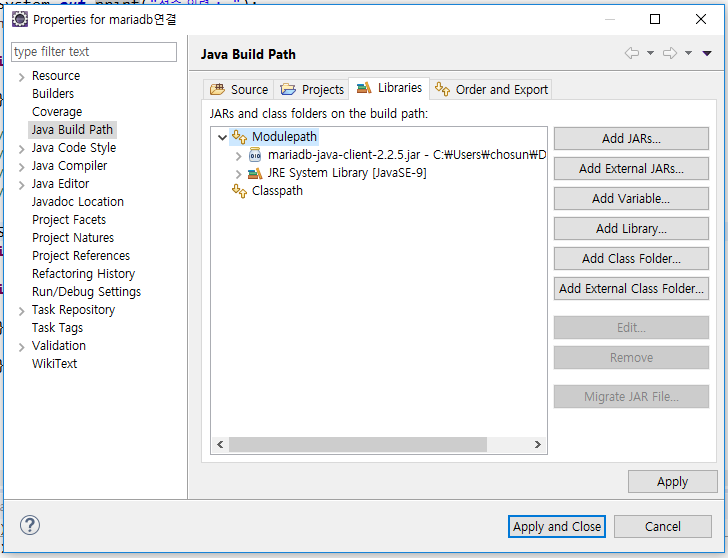Screen dimensions: 728x558
Task: Switch to the Projects tab
Action: 312,89
